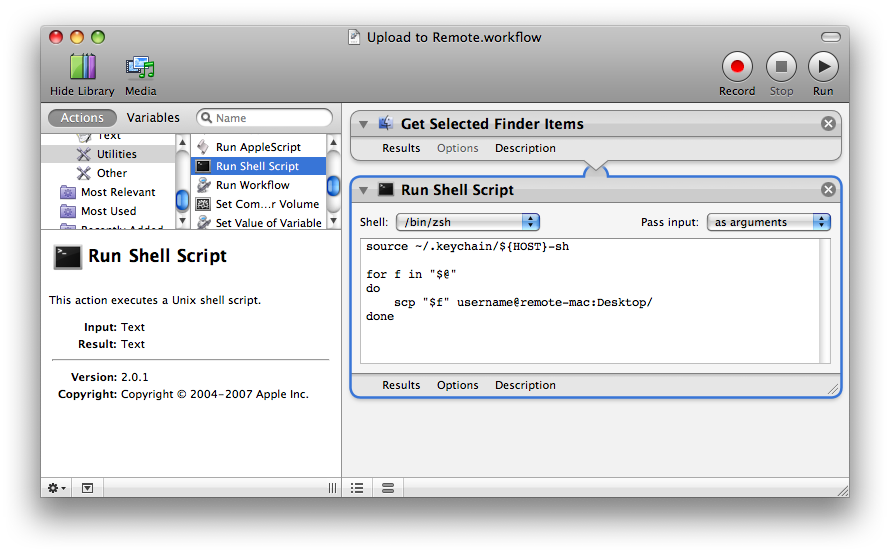Click the workflow document proxy icon
This screenshot has height=553, width=890.
click(x=354, y=37)
